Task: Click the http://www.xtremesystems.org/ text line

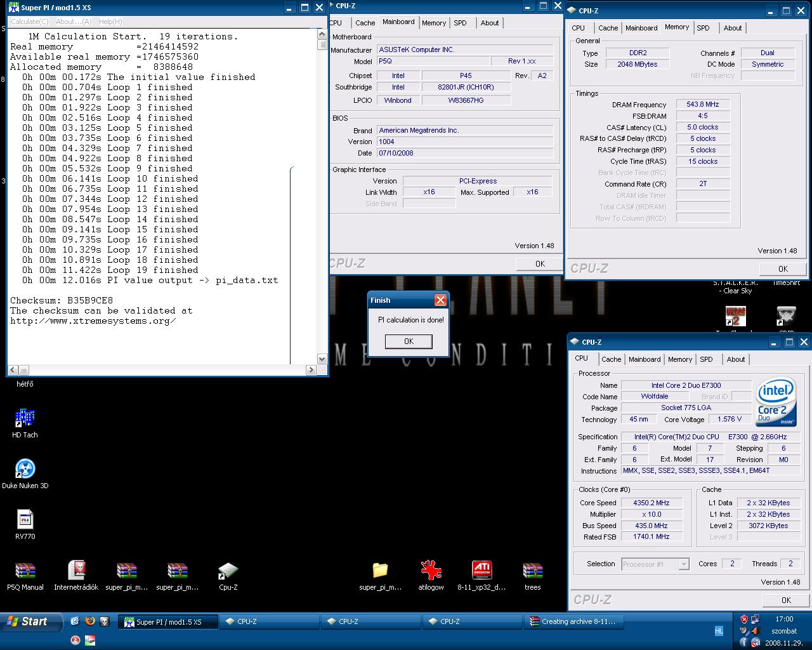Action: pos(93,321)
